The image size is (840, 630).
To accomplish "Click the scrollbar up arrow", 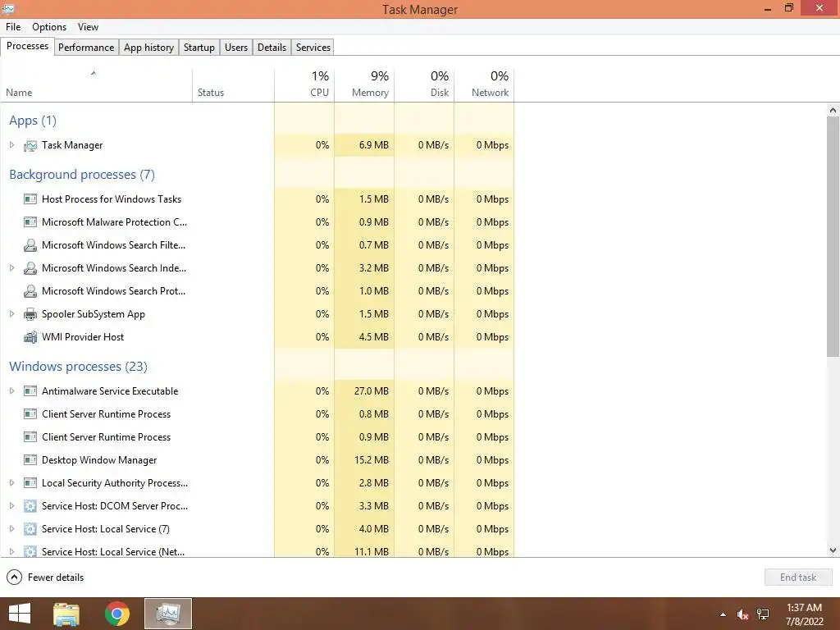I will 833,110.
